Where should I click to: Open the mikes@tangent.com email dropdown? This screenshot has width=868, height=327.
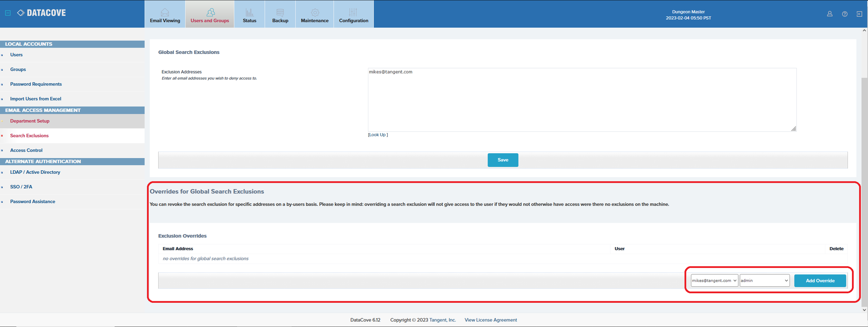coord(714,280)
